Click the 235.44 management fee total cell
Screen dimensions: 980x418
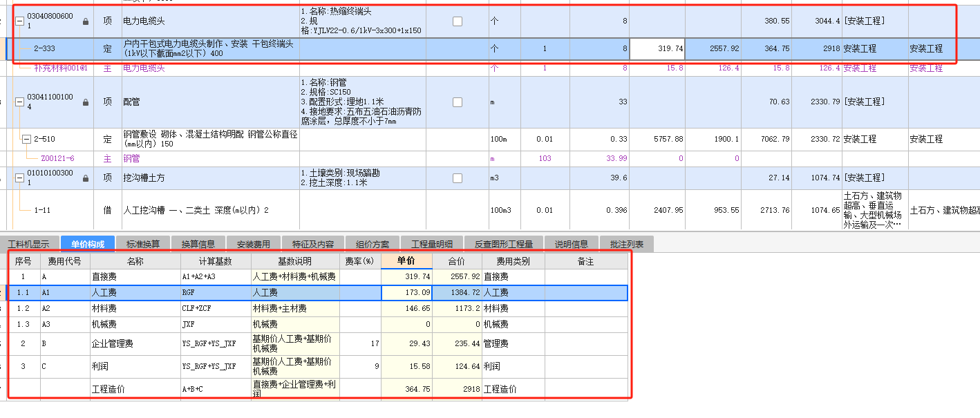click(x=457, y=343)
